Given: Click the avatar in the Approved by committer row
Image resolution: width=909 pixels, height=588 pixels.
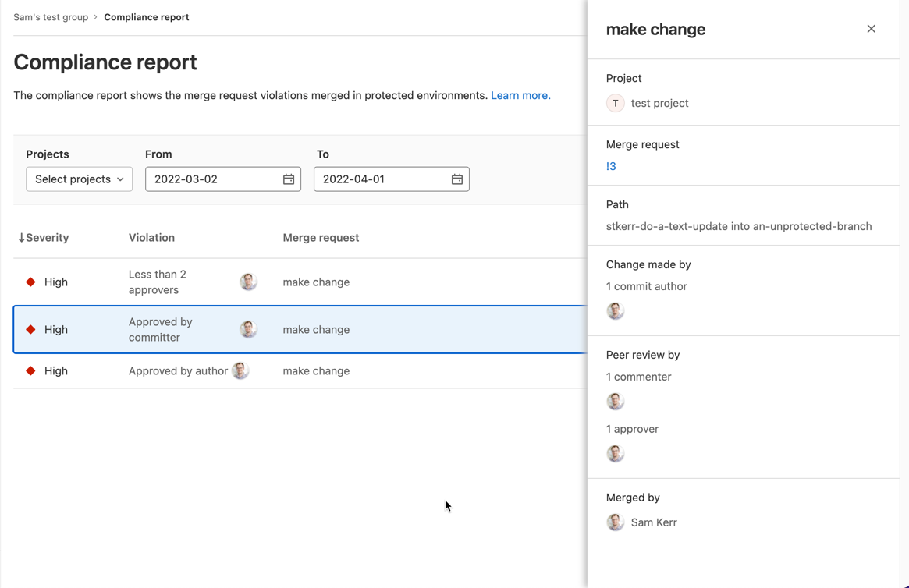Looking at the screenshot, I should tap(248, 328).
